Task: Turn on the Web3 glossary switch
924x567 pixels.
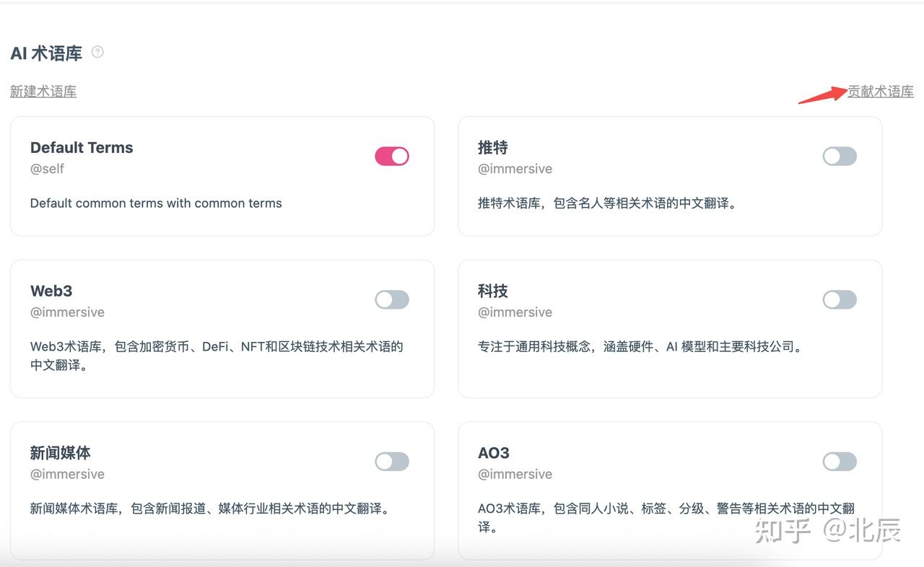Action: click(392, 299)
